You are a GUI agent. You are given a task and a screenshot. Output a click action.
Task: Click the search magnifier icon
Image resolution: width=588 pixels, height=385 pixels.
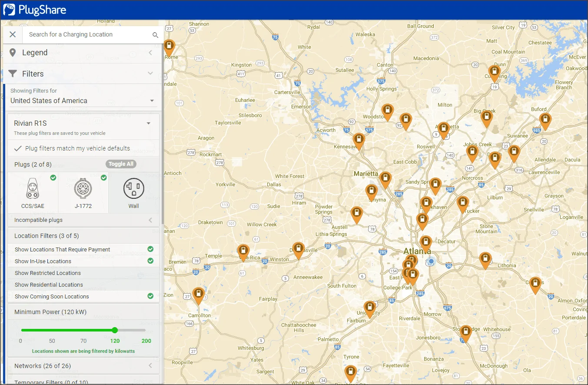155,35
